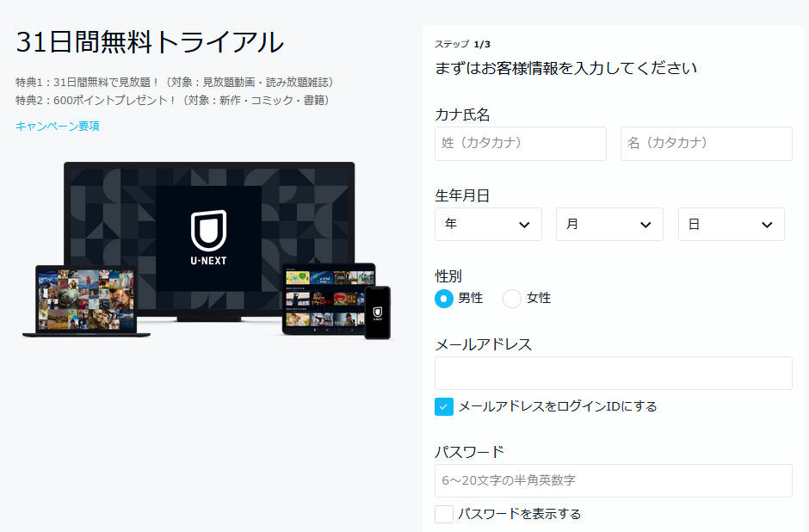Click the メールアドレス input field
Image resolution: width=809 pixels, height=532 pixels.
[x=614, y=373]
